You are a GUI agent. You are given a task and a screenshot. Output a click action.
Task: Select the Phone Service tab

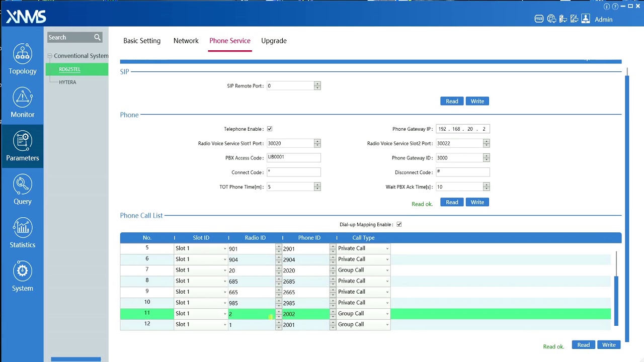click(230, 41)
